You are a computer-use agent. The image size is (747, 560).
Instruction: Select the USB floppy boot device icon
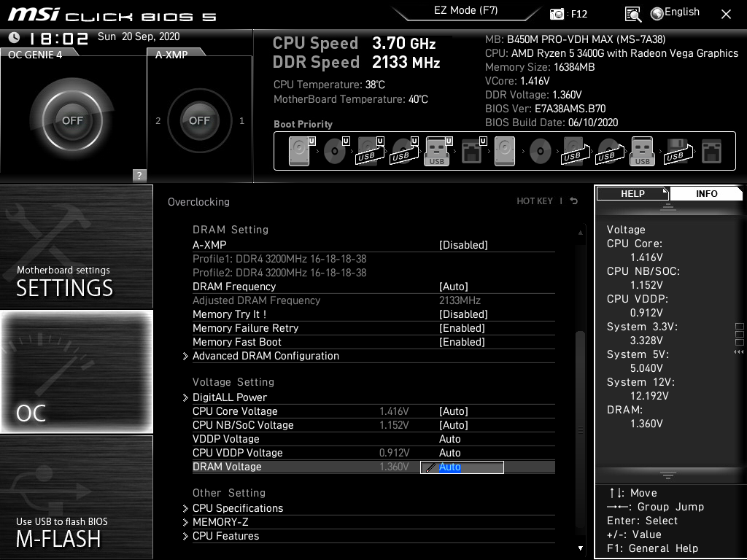[678, 151]
